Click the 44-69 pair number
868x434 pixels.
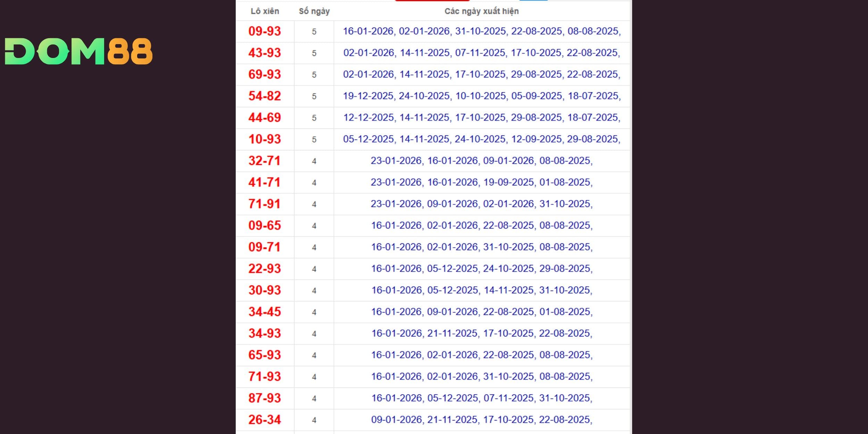click(265, 117)
